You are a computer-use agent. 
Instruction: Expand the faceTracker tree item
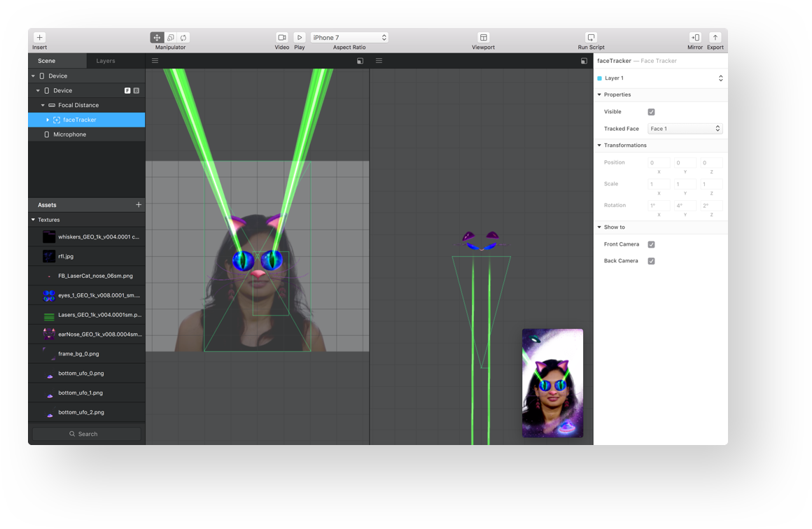(48, 120)
